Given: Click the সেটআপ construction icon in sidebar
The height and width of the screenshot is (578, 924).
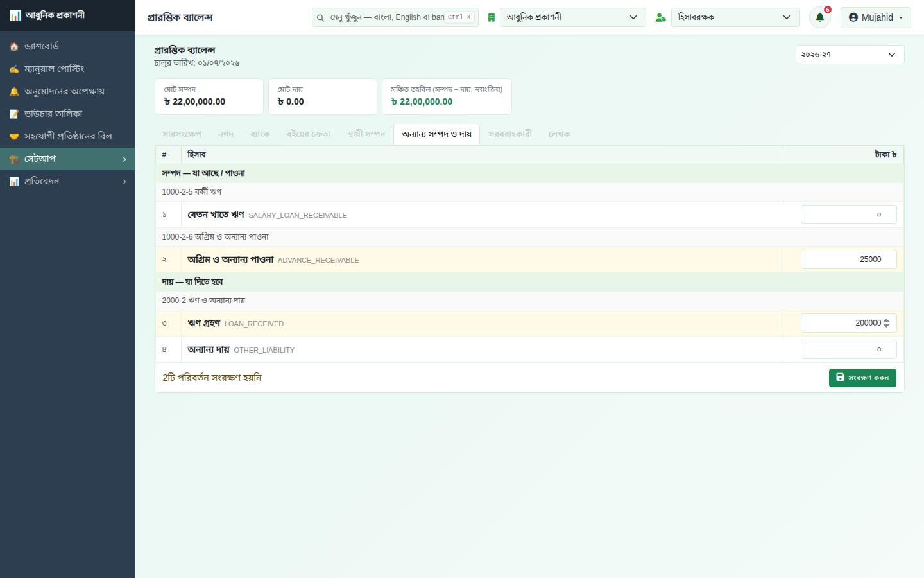Looking at the screenshot, I should tap(14, 159).
